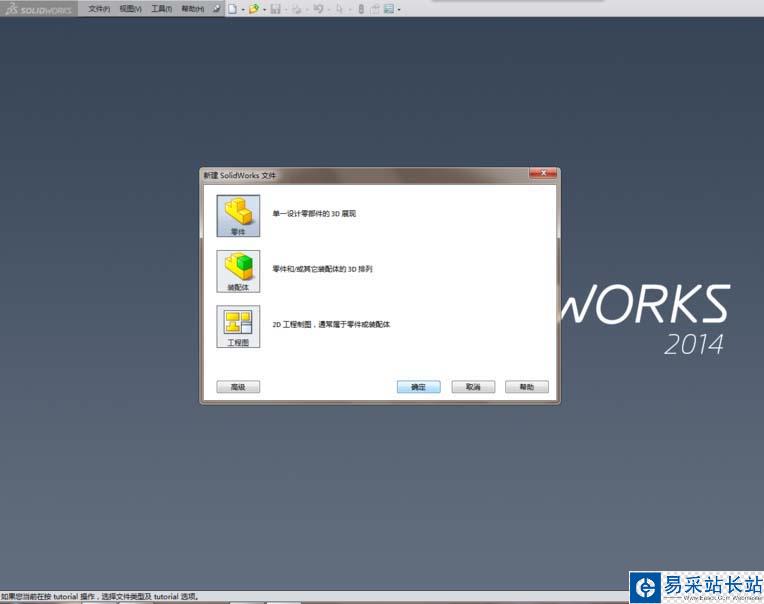The width and height of the screenshot is (764, 604).
Task: Click the SolidWorks logo at top left
Action: (38, 9)
